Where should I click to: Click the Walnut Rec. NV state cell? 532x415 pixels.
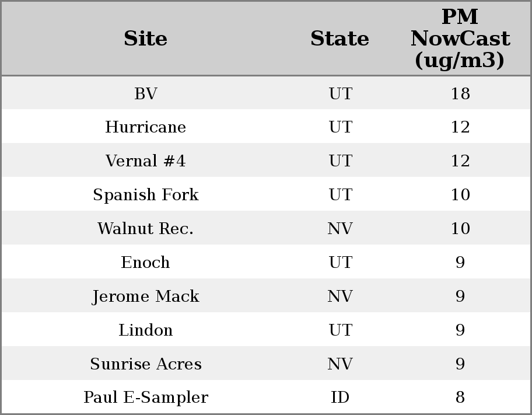click(x=339, y=229)
